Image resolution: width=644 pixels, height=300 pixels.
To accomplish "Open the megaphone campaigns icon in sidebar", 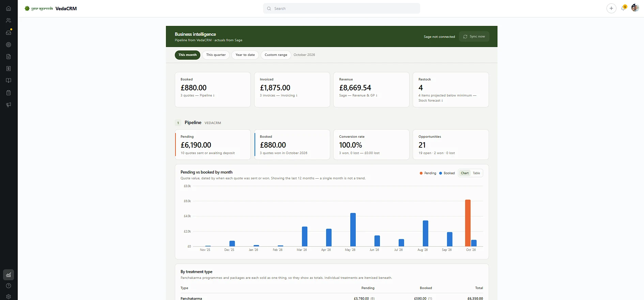I will tap(9, 105).
